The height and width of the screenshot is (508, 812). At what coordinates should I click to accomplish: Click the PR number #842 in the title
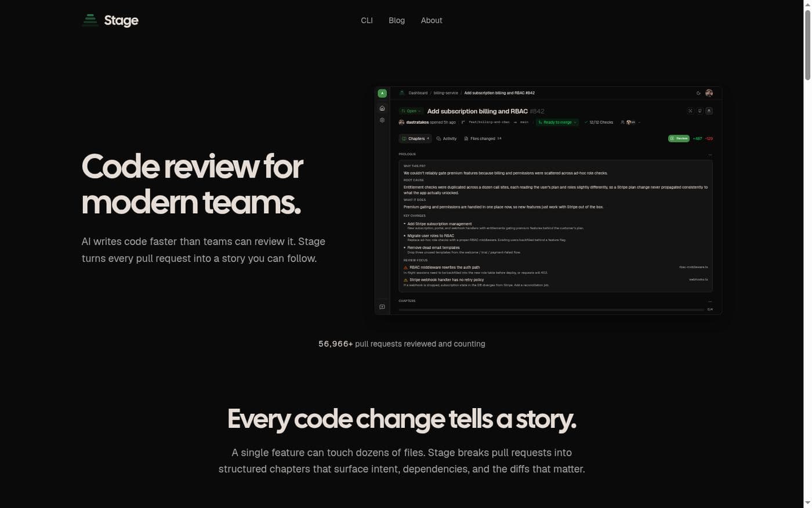pyautogui.click(x=537, y=111)
